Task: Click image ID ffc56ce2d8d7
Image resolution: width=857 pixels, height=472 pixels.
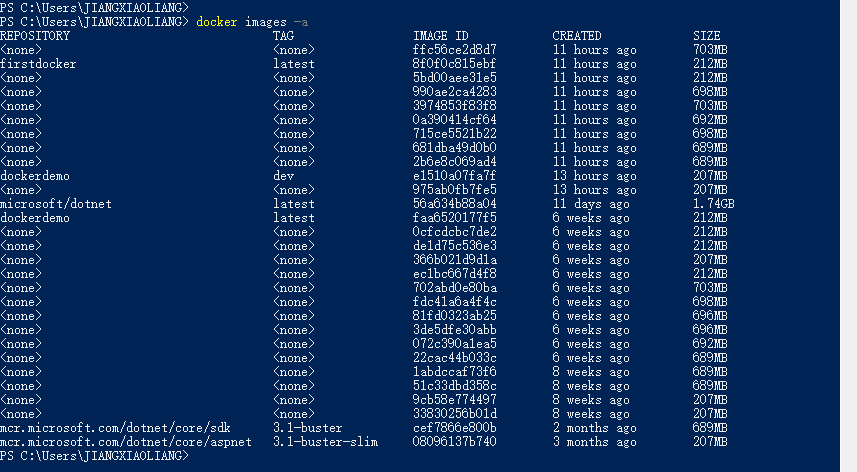Action: [x=454, y=49]
